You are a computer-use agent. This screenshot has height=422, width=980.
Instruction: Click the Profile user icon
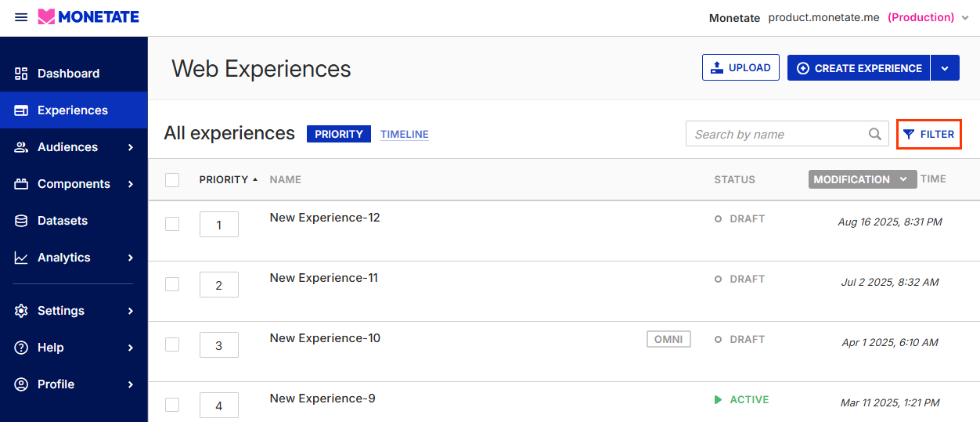21,384
